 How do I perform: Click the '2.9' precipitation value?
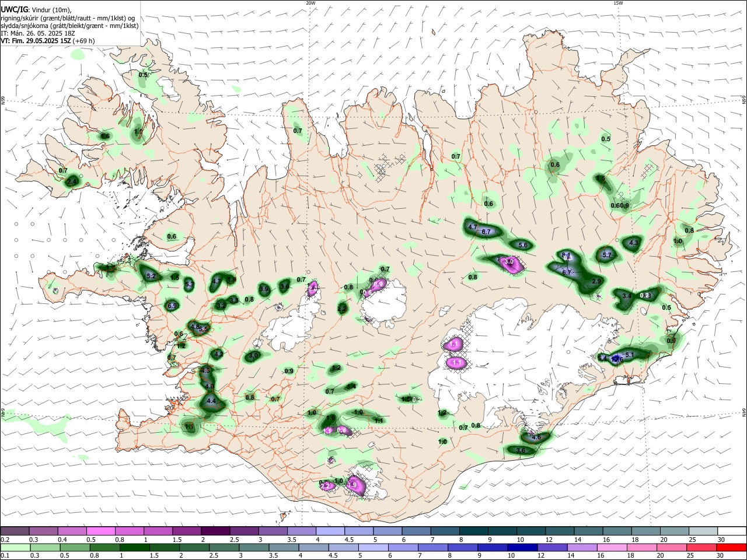[596, 281]
